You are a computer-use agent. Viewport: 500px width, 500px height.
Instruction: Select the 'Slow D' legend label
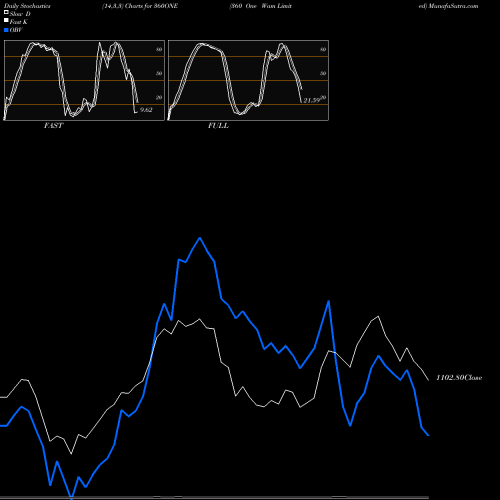coord(20,14)
